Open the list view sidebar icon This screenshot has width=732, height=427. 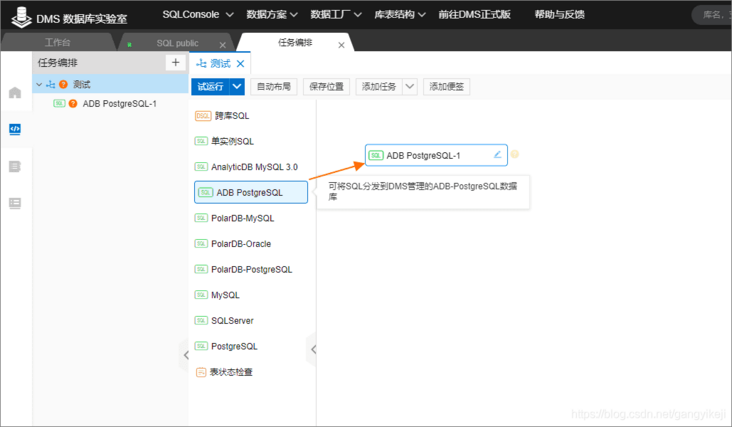pos(15,203)
